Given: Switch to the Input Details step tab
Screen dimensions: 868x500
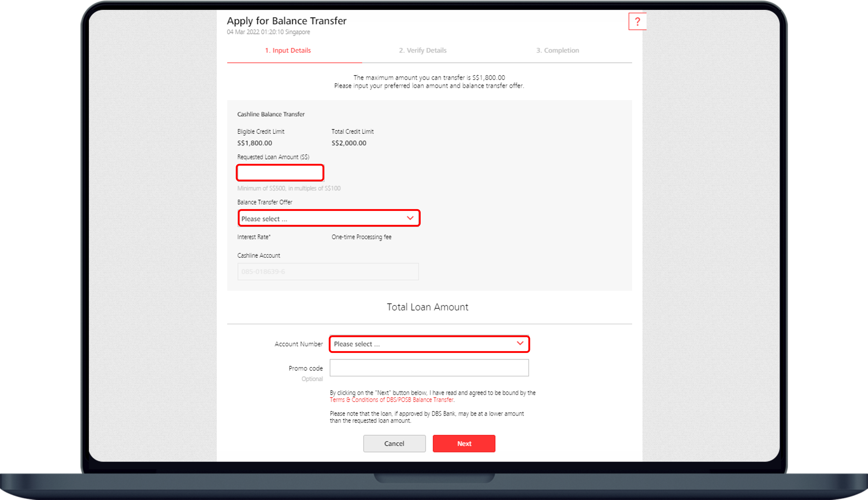Looking at the screenshot, I should [x=288, y=51].
